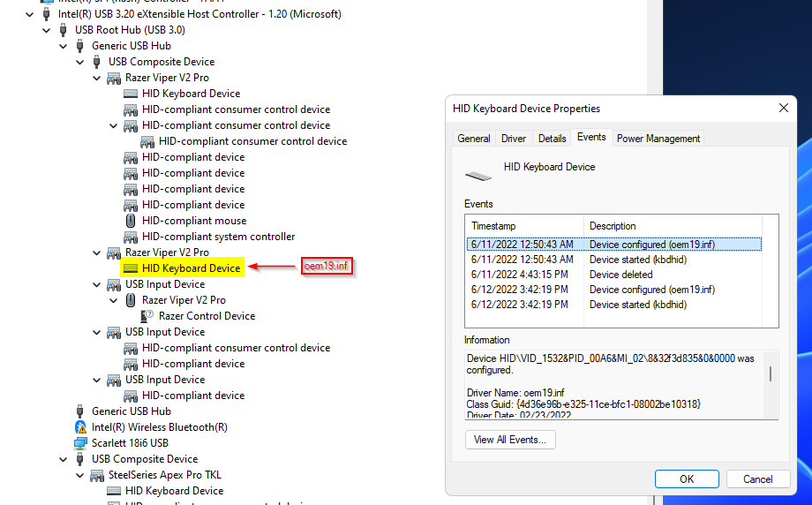Collapse the USB Root Hub (USB 3.0) node
812x505 pixels.
(x=47, y=30)
